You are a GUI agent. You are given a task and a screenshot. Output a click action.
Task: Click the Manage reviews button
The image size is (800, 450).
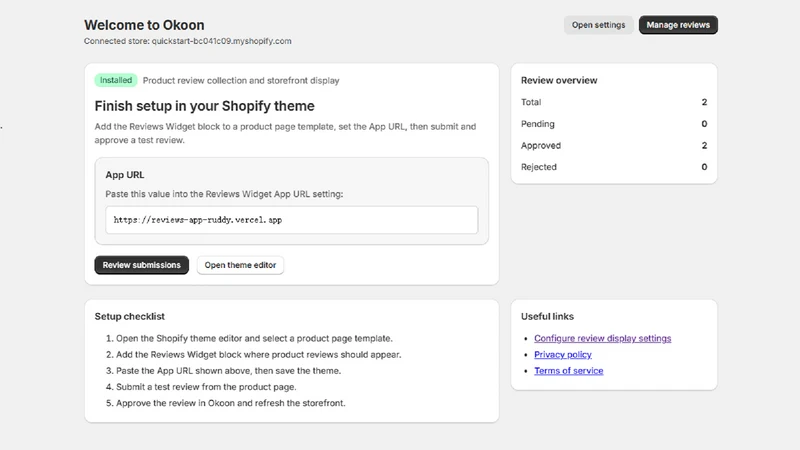coord(678,25)
